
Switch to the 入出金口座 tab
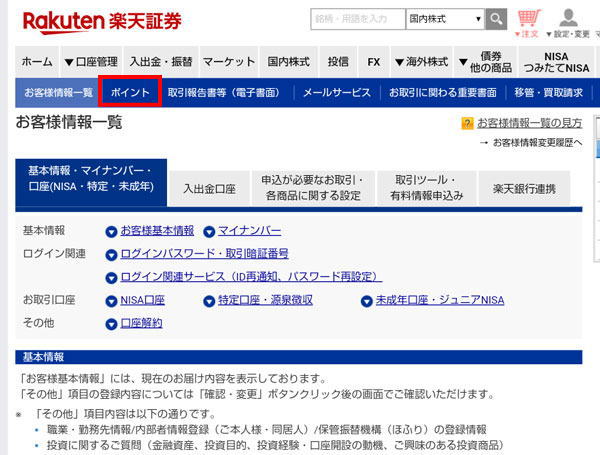[208, 189]
